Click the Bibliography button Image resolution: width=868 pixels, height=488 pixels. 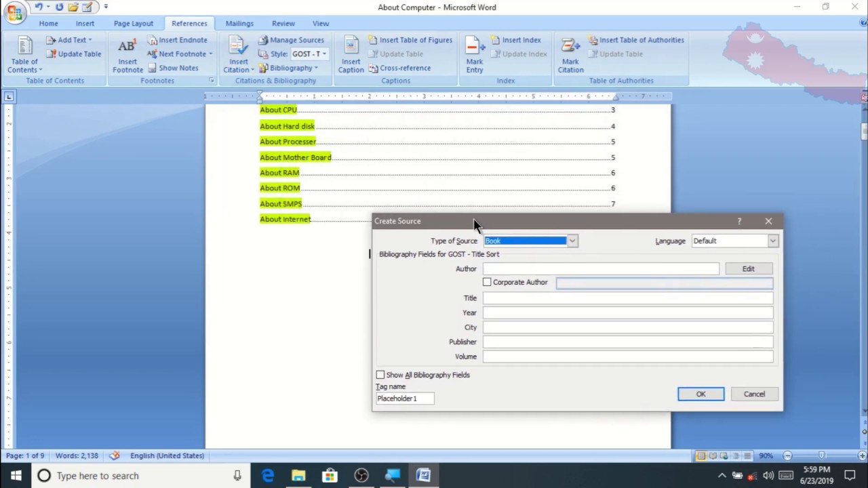coord(288,68)
